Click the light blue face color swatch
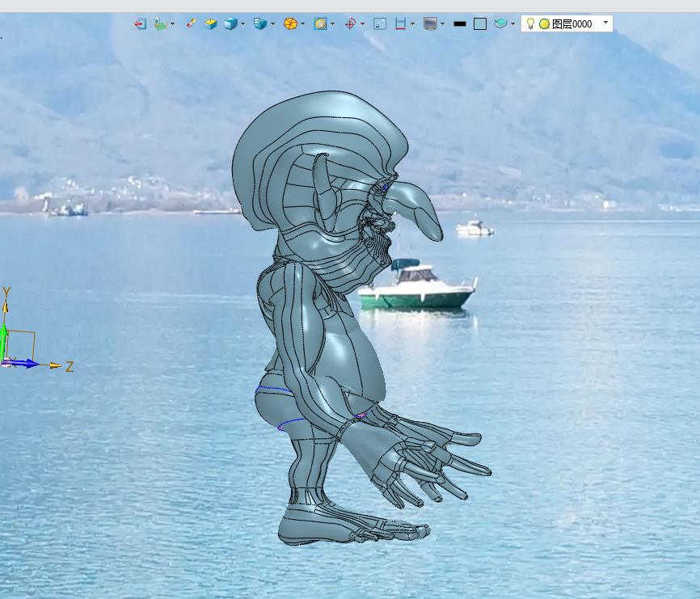Screen dimensions: 700x599 point(480,23)
